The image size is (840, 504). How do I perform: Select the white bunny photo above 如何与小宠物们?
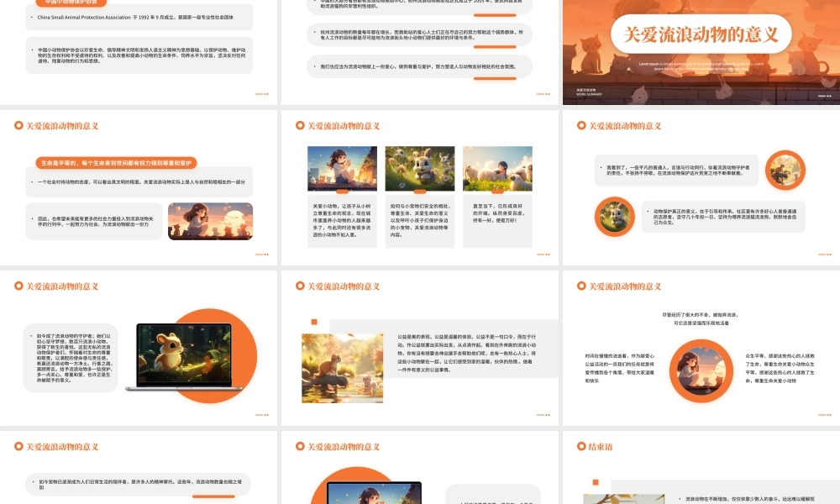420,169
